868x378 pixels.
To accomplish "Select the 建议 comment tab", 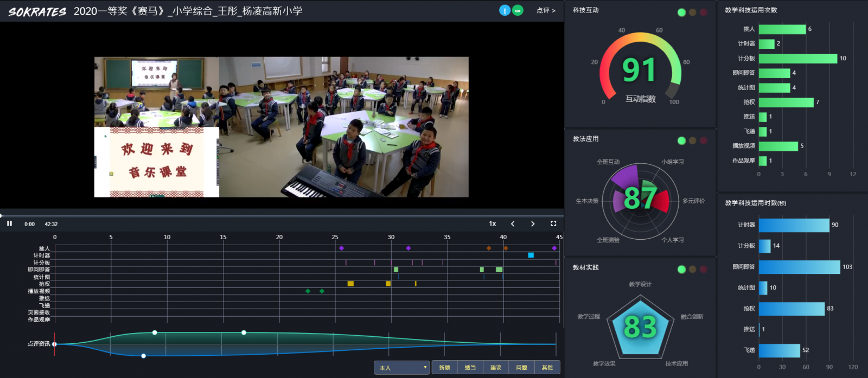I will [x=496, y=368].
